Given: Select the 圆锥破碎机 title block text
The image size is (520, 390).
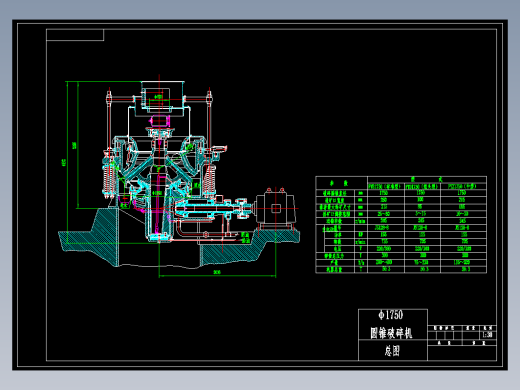Looking at the screenshot, I should 391,333.
